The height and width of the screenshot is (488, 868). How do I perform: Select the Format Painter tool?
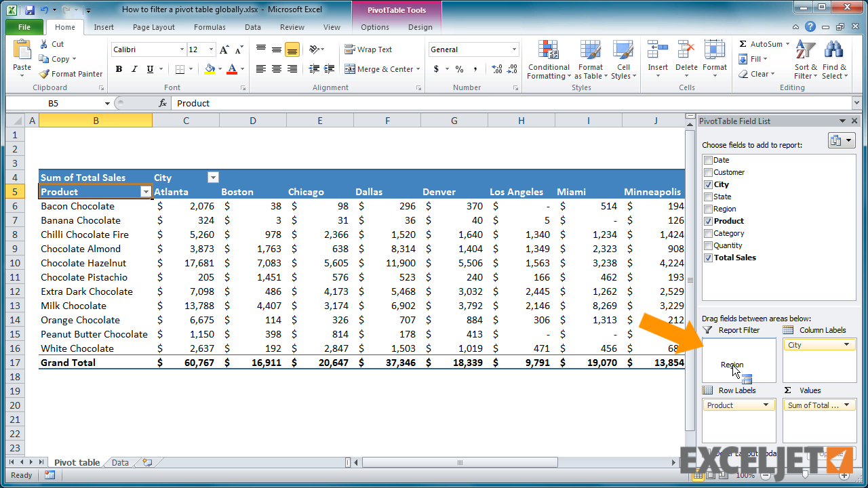[x=71, y=74]
